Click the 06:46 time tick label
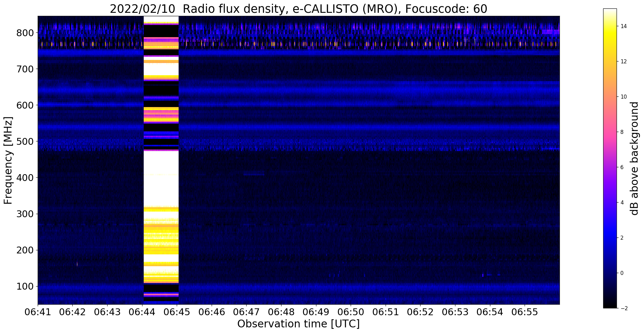The image size is (644, 333). [212, 312]
